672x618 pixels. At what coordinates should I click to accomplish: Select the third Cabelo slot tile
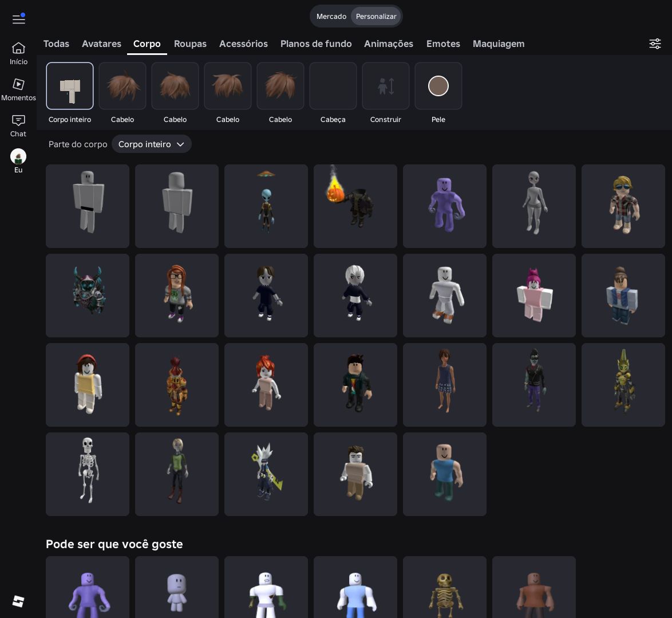tap(228, 86)
